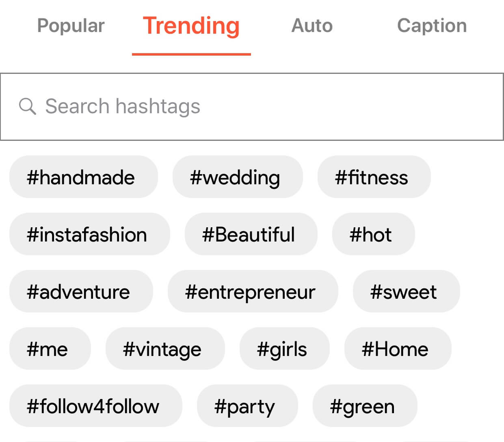Switch to the Popular tab
The image size is (504, 442).
[71, 26]
